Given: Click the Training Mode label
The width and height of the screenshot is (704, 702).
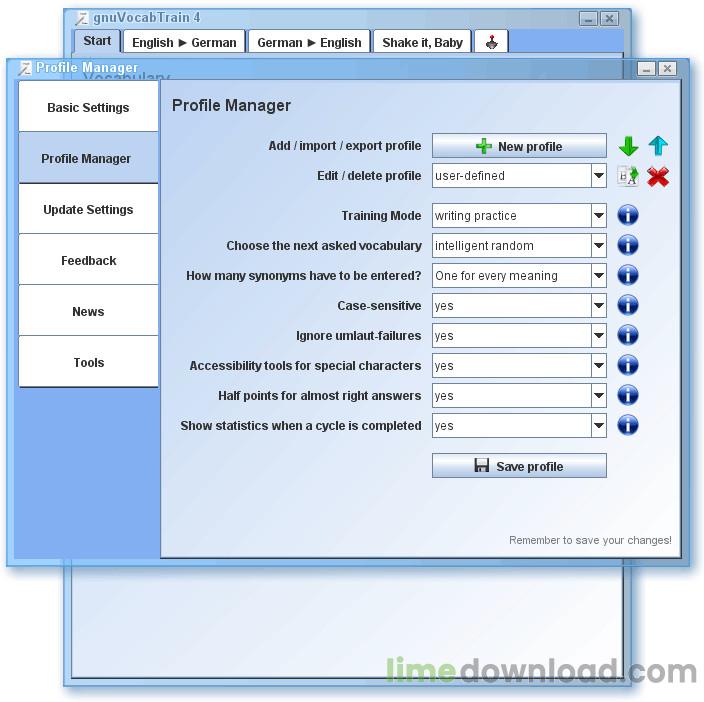Looking at the screenshot, I should point(381,215).
